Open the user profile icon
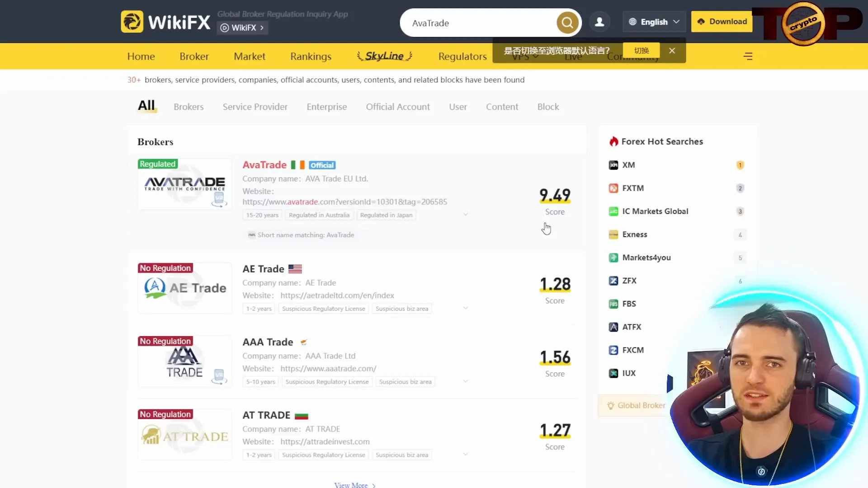Screen dimensions: 868x488 (599, 22)
